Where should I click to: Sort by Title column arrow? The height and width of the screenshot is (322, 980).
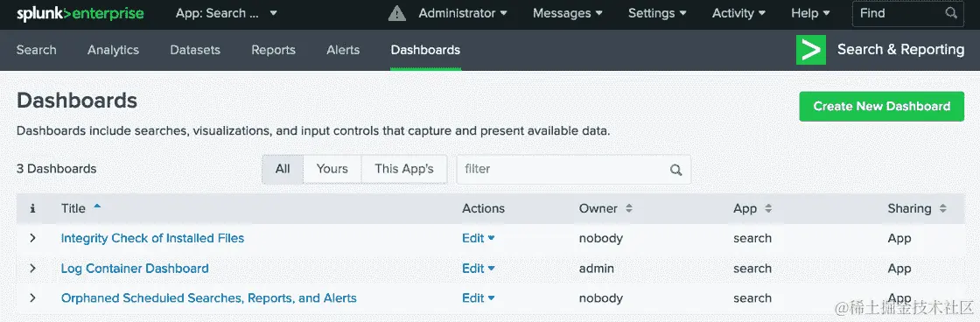(97, 206)
